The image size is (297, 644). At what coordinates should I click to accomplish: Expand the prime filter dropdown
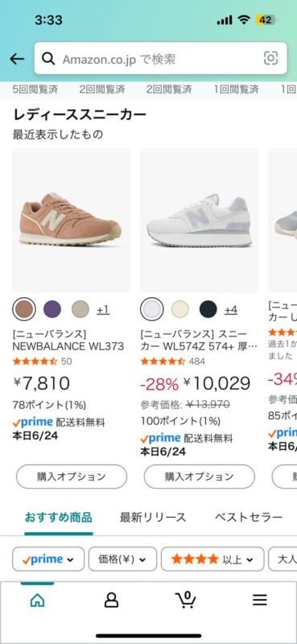[x=48, y=559]
